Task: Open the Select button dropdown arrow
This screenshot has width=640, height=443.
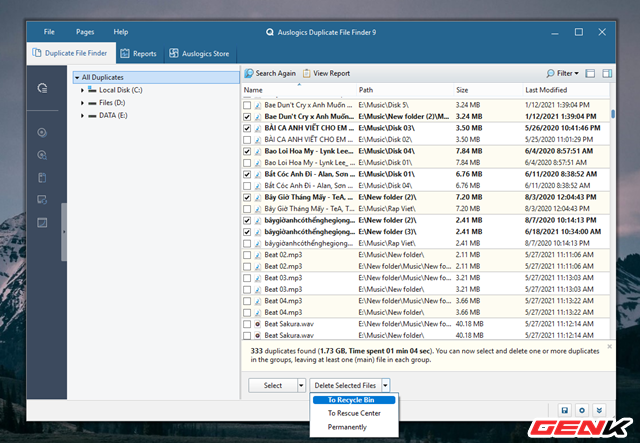Action: tap(301, 385)
